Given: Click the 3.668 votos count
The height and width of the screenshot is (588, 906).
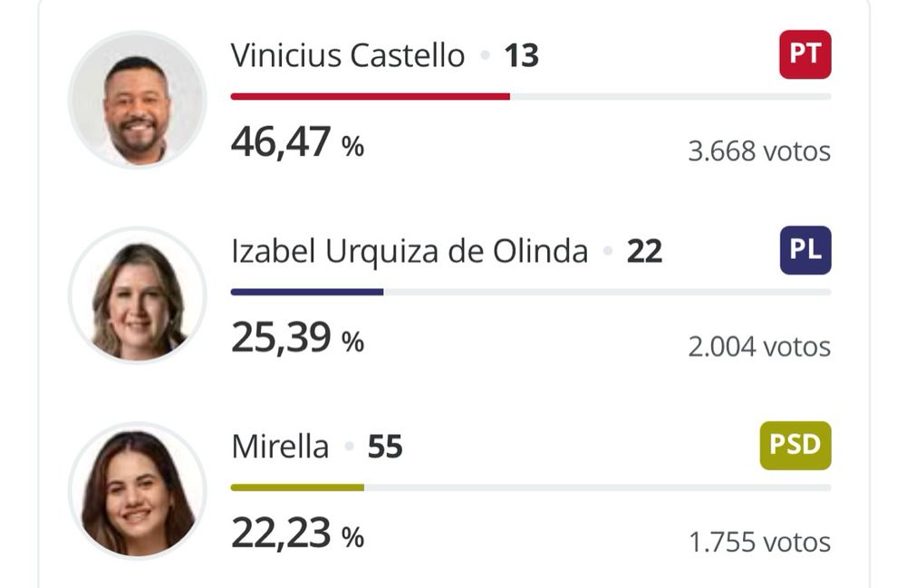Looking at the screenshot, I should pyautogui.click(x=758, y=151).
